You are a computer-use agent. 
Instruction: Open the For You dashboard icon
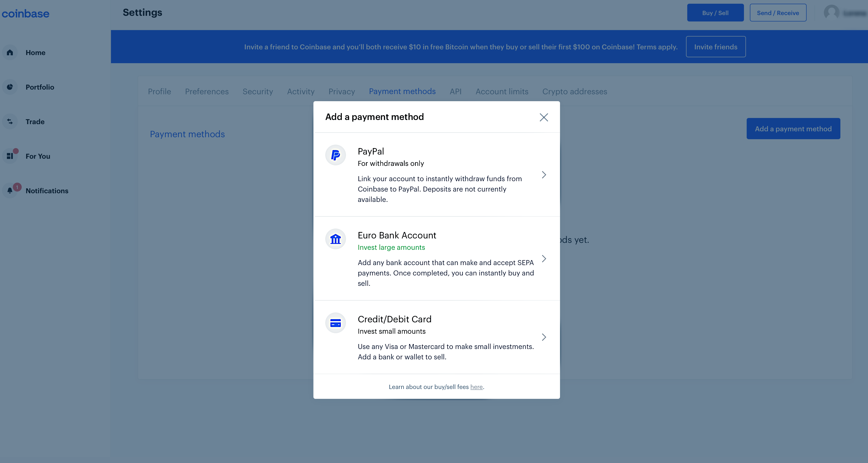(10, 156)
